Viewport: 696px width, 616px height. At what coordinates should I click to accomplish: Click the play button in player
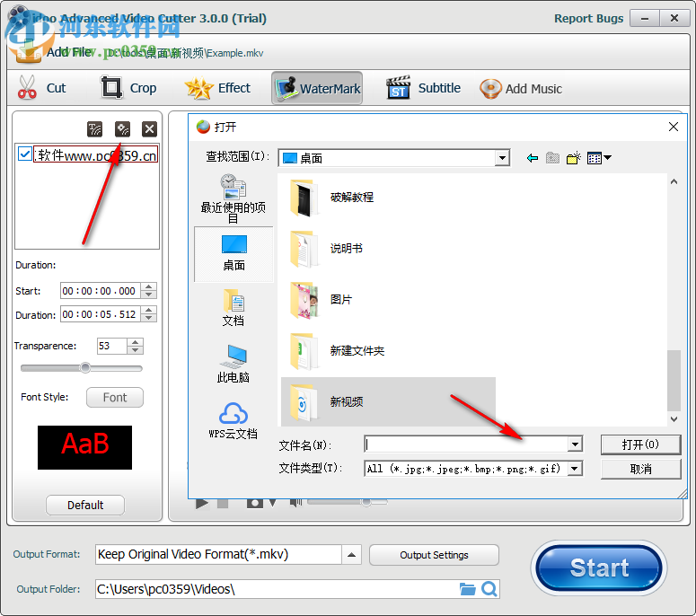click(202, 503)
